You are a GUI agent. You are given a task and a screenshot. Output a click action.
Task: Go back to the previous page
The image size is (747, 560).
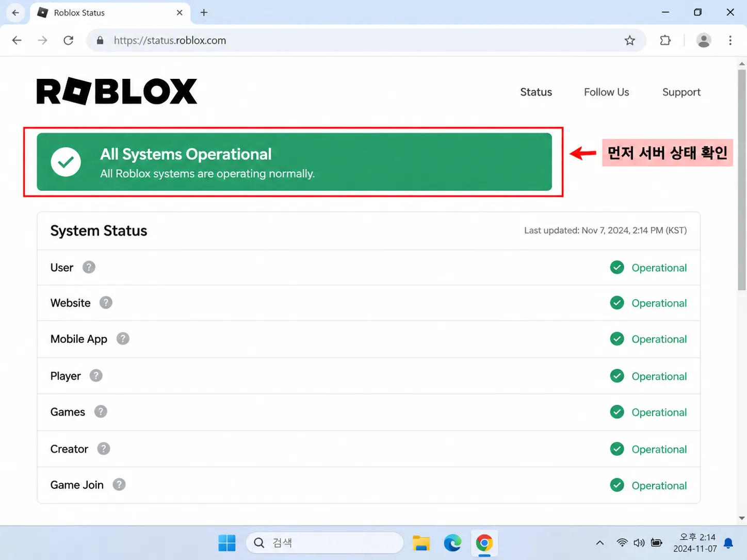coord(17,40)
